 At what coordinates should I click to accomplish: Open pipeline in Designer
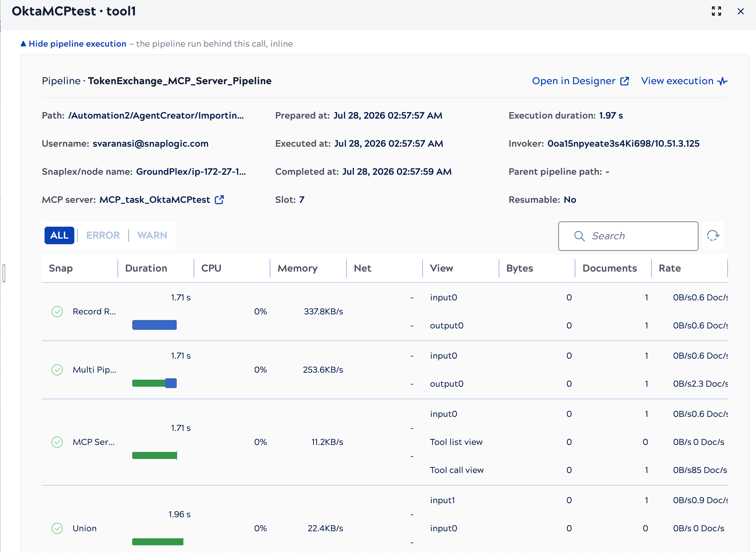click(x=574, y=81)
